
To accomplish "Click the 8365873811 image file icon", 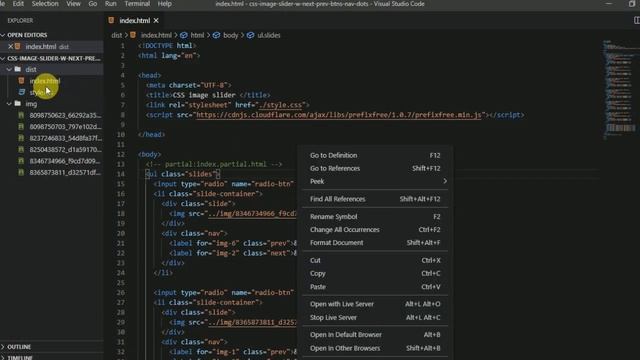I will point(21,172).
